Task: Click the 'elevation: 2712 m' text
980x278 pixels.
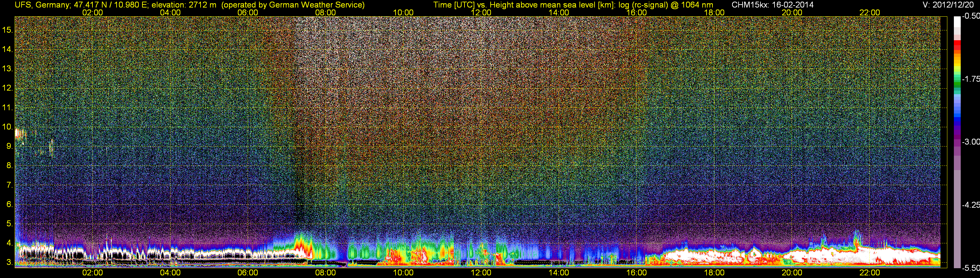Action: point(185,5)
